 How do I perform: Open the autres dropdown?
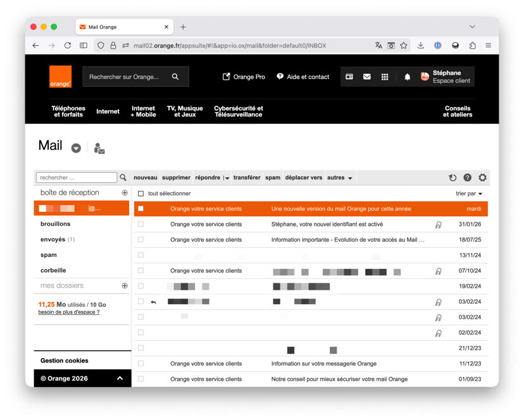click(340, 178)
